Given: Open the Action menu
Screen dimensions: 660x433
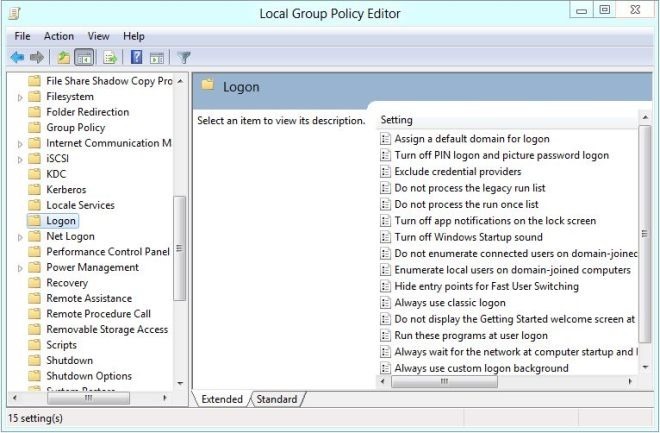Looking at the screenshot, I should point(59,36).
